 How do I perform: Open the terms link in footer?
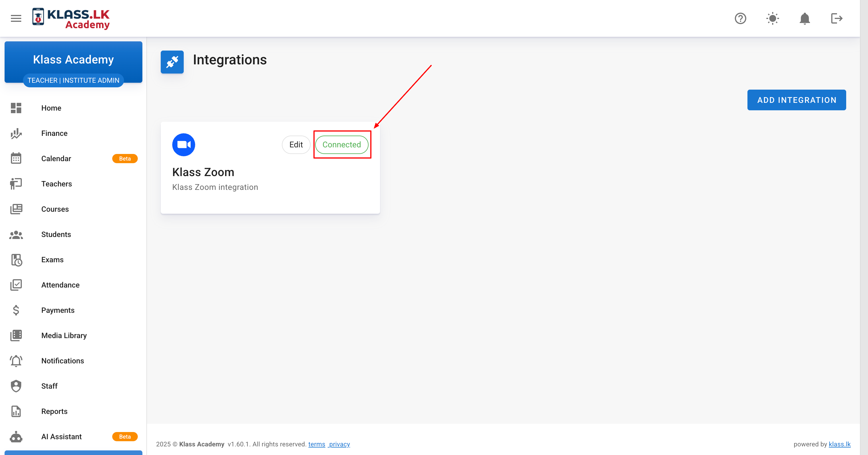(316, 444)
